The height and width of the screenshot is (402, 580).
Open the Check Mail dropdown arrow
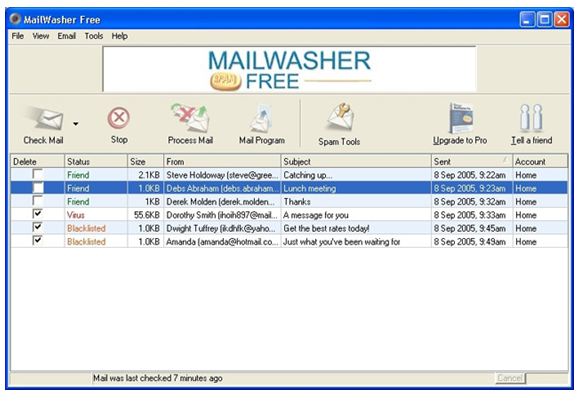click(x=75, y=124)
